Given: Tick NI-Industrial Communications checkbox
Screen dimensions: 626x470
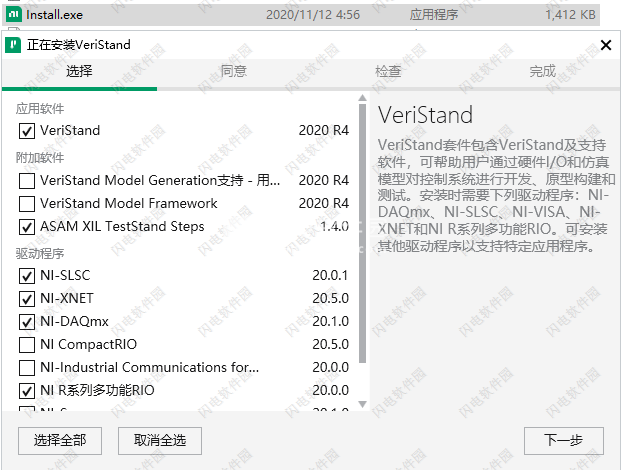Looking at the screenshot, I should click(x=27, y=368).
